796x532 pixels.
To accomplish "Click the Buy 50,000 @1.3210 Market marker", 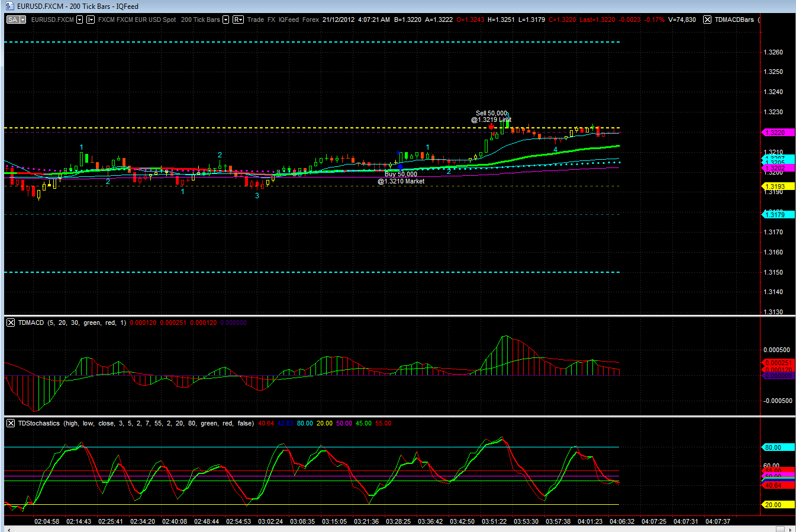I will coord(401,178).
